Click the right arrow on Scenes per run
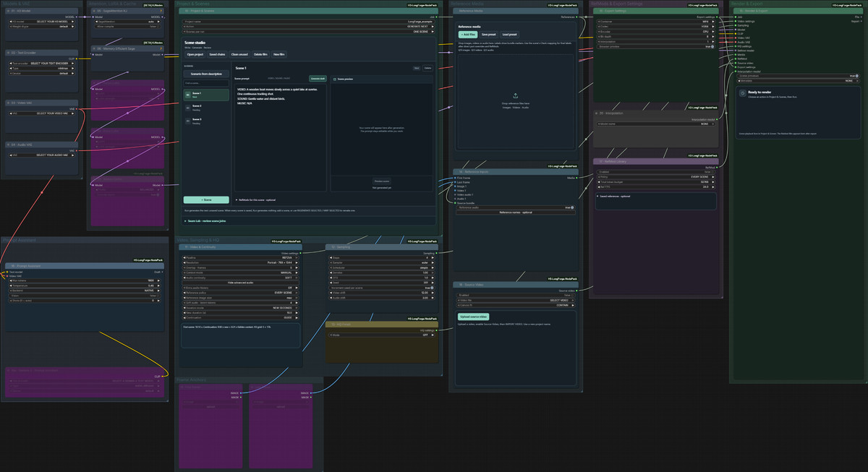The height and width of the screenshot is (472, 868). (431, 32)
